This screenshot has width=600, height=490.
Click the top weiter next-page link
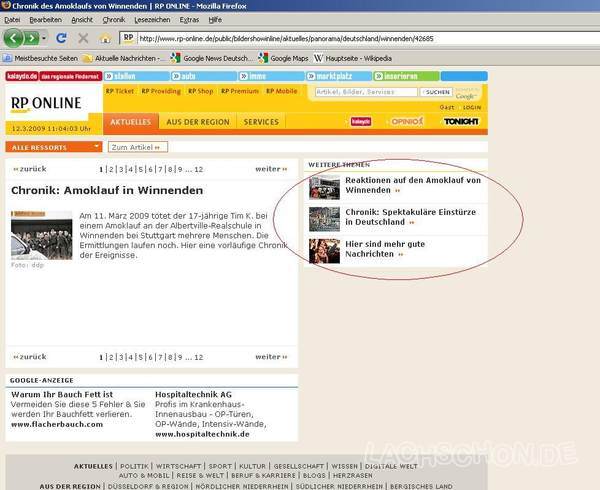[271, 169]
